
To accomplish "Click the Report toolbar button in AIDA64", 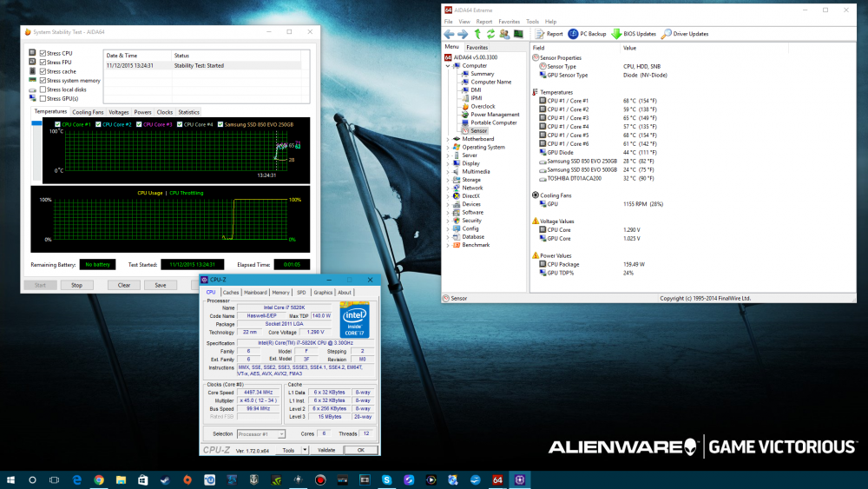I will pyautogui.click(x=549, y=34).
